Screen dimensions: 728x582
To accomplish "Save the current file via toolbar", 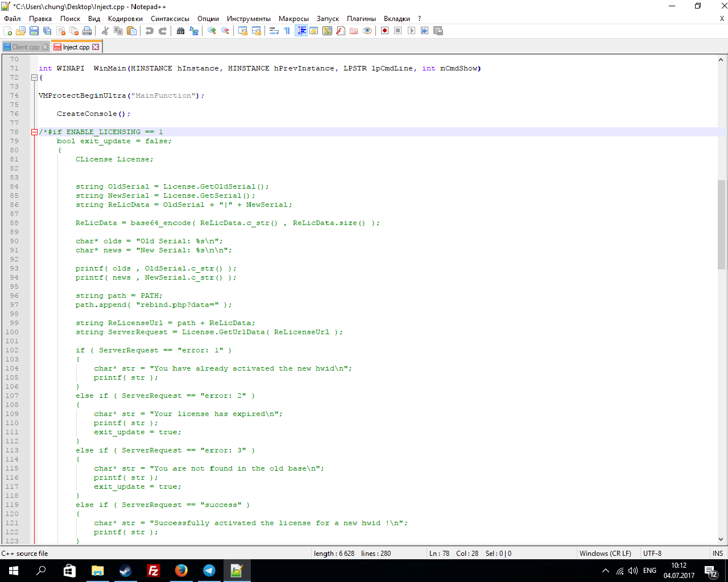I will 34,31.
